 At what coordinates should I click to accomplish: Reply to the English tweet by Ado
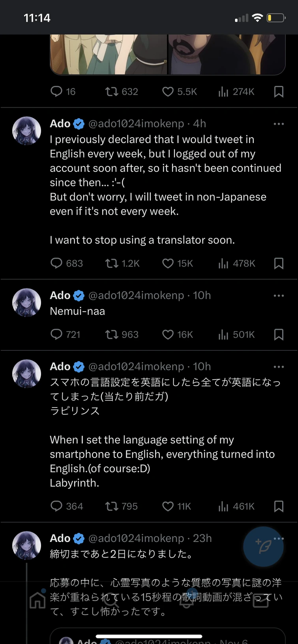click(56, 263)
